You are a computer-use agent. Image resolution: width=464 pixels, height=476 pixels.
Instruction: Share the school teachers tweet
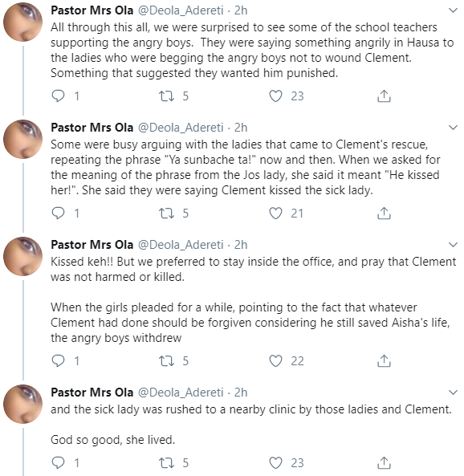[x=384, y=96]
